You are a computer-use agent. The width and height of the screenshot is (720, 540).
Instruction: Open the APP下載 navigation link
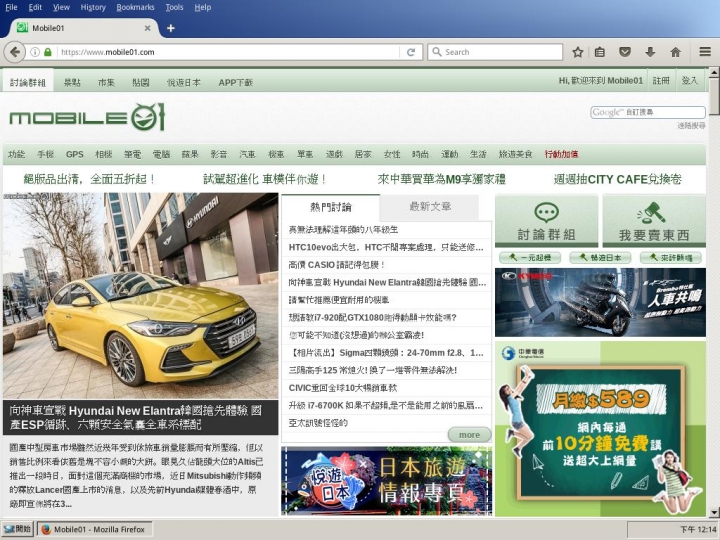[236, 82]
